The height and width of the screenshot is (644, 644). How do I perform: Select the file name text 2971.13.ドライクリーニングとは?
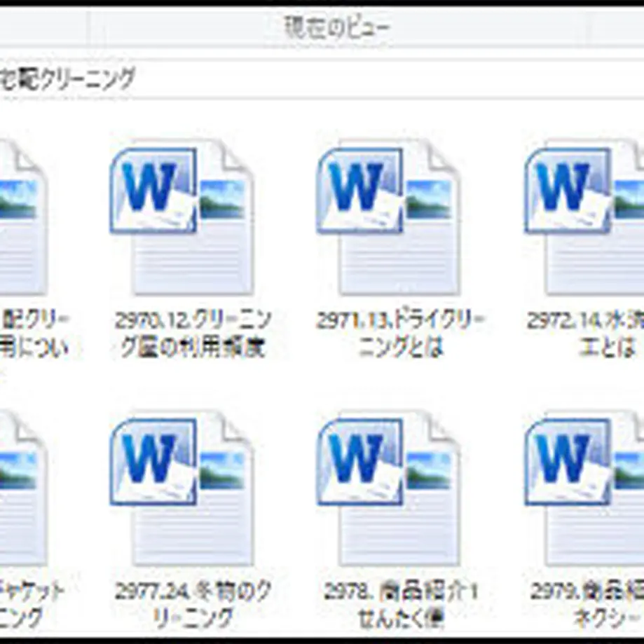coord(402,334)
